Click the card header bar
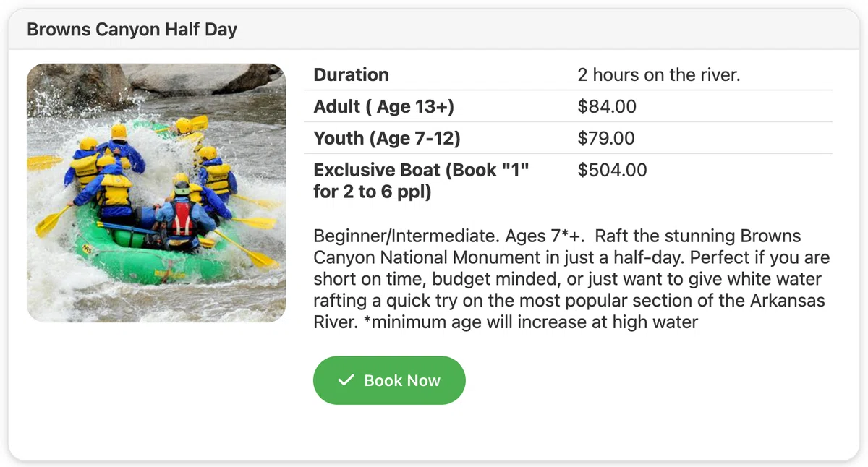Image resolution: width=868 pixels, height=467 pixels. pyautogui.click(x=434, y=30)
